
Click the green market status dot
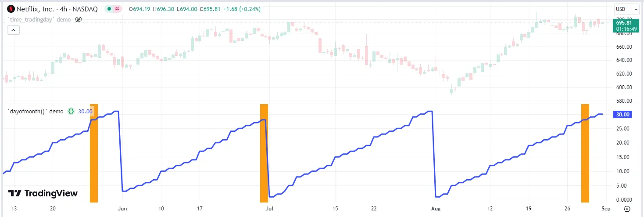click(109, 9)
